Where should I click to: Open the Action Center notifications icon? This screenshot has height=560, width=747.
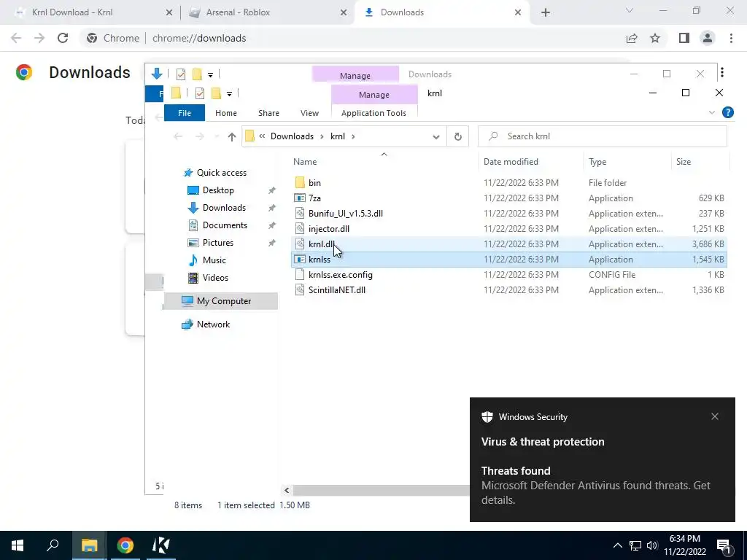(724, 546)
